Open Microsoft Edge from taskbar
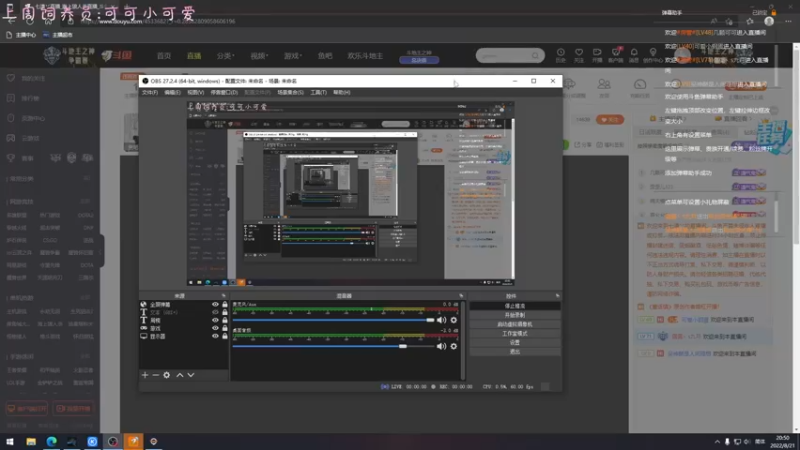 coord(52,441)
